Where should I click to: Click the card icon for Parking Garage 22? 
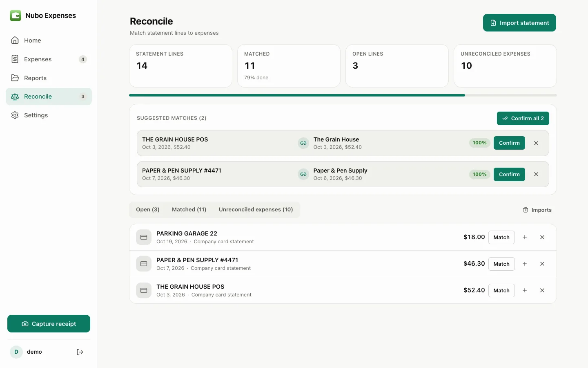point(144,237)
